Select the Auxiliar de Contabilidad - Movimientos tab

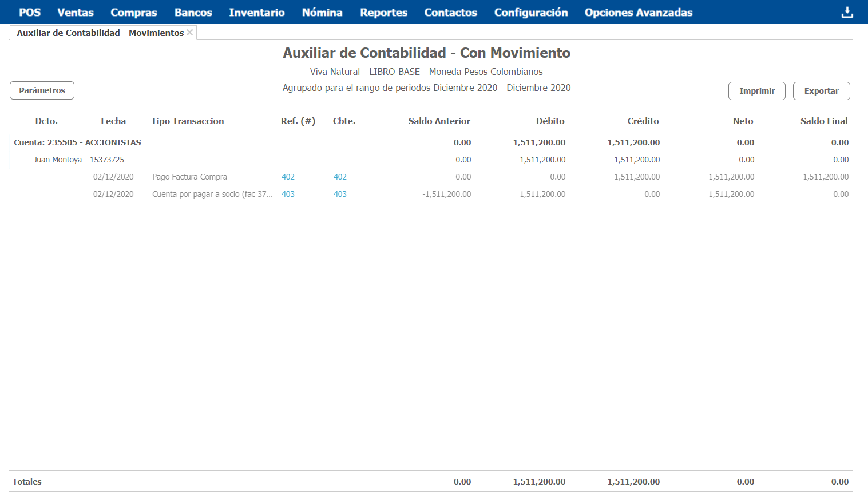(100, 33)
